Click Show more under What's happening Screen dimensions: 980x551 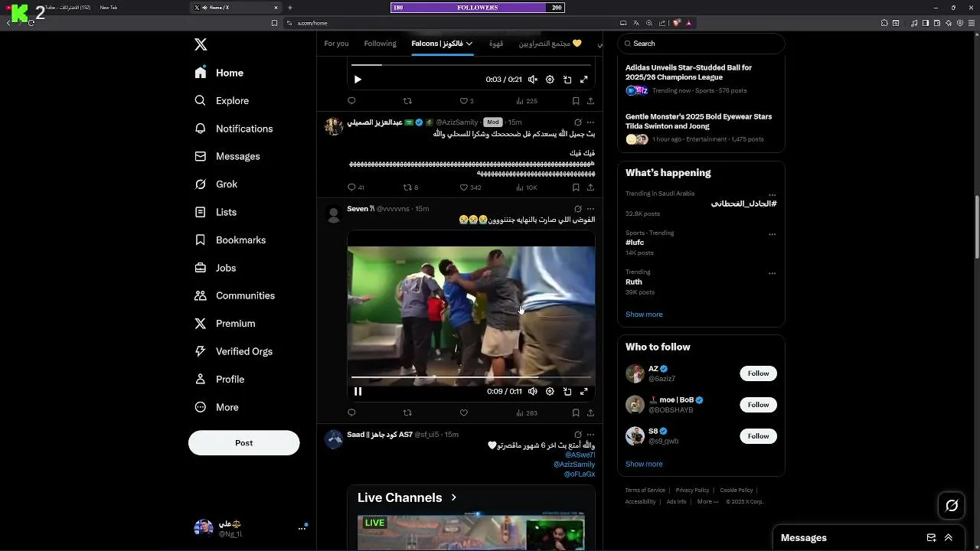(x=644, y=315)
